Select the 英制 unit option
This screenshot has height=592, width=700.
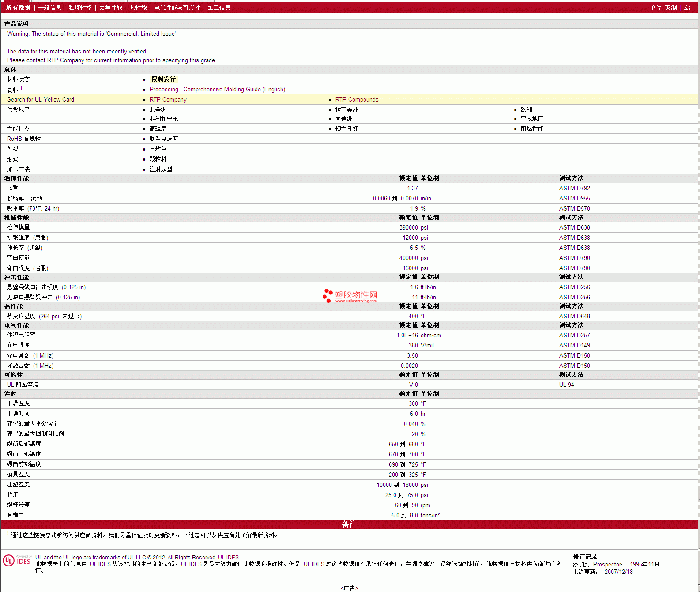click(x=670, y=8)
